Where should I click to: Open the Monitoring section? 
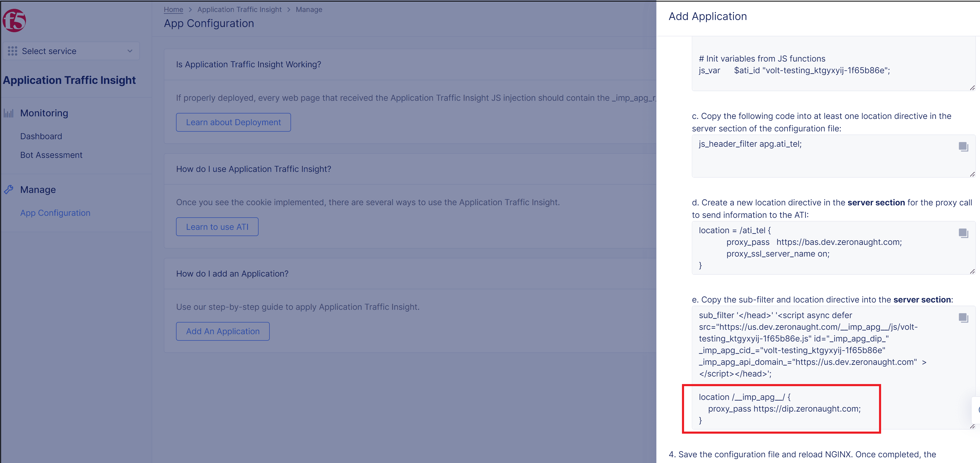44,113
